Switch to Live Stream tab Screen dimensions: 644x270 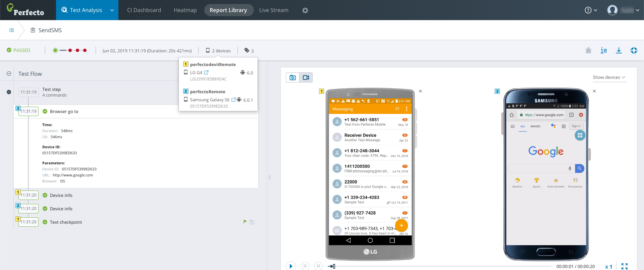pos(274,10)
